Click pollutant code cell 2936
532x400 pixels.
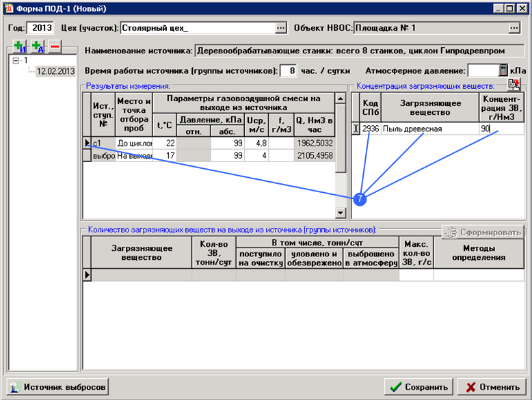click(371, 129)
